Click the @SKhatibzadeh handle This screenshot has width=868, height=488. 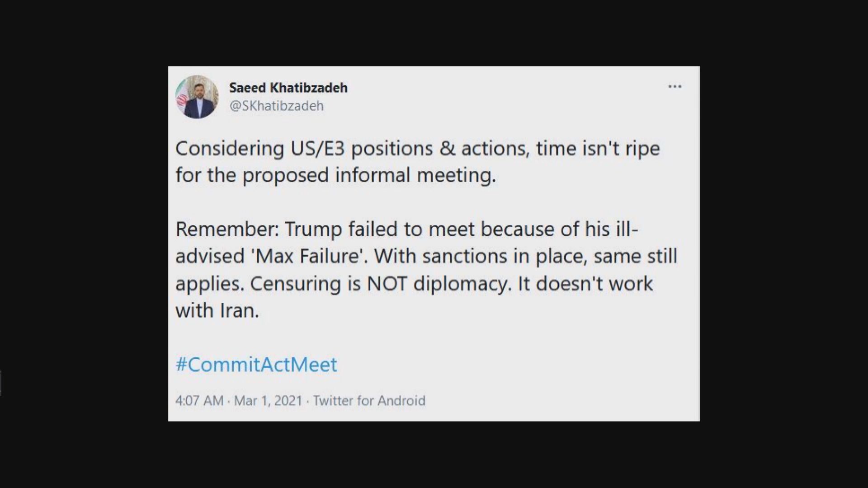pos(277,106)
